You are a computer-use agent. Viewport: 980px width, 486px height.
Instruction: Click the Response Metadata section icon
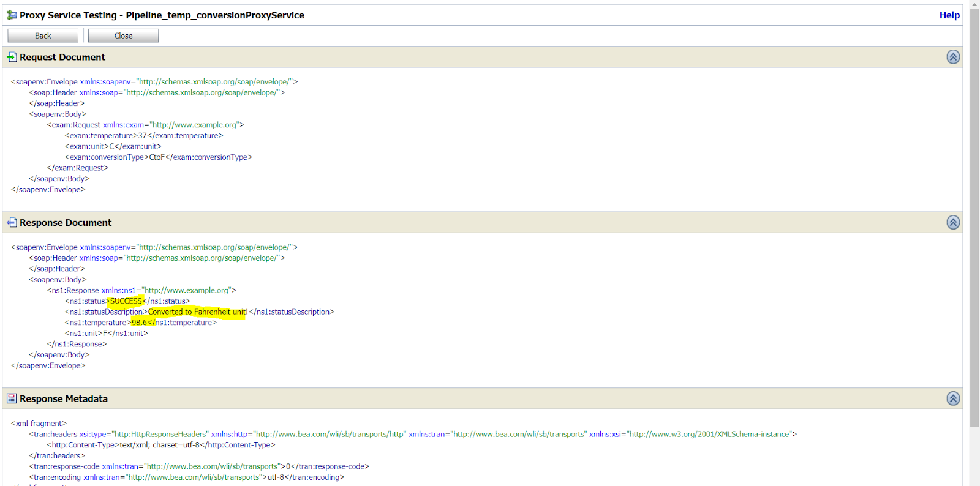pos(12,398)
